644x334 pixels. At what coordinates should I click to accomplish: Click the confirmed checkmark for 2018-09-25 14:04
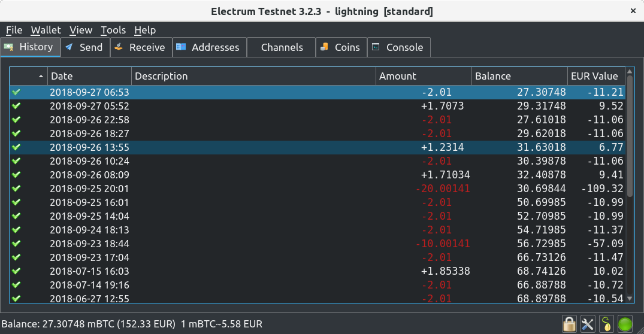tap(16, 216)
